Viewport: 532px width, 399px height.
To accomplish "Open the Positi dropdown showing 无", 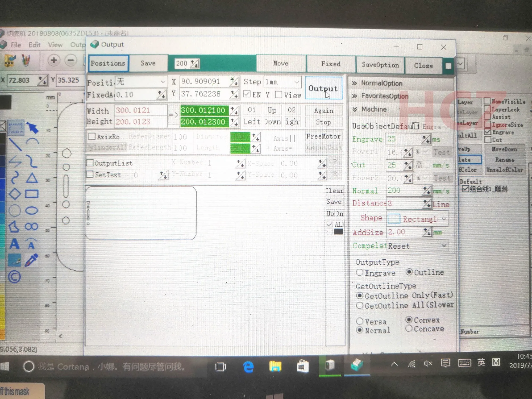I will (141, 81).
